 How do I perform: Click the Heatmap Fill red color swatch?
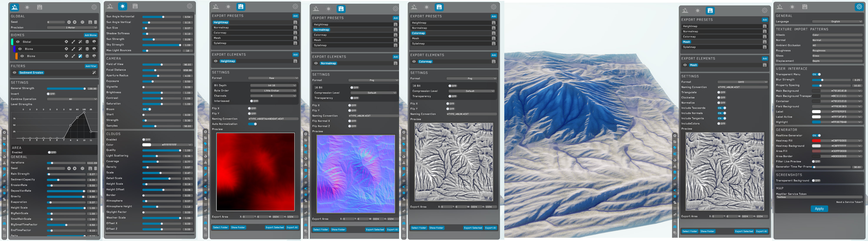tap(816, 141)
